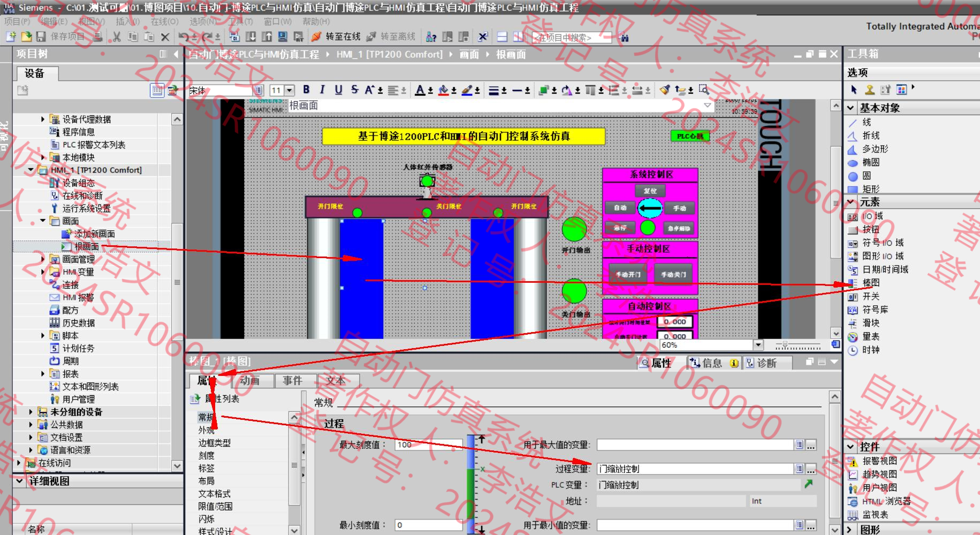Open the 帮助(H) menu
The image size is (980, 535).
coord(316,21)
